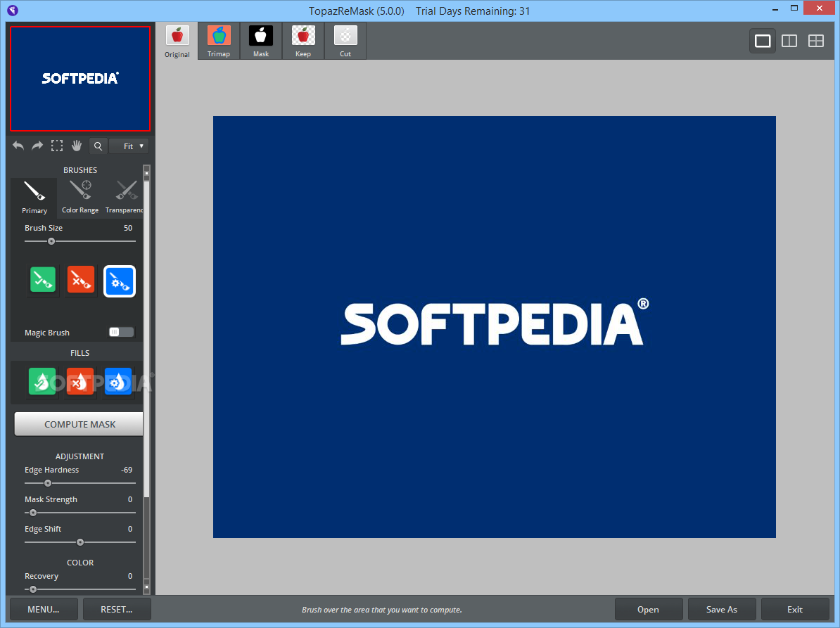Click the navigator preview thumbnail
This screenshot has width=840, height=628.
click(80, 79)
